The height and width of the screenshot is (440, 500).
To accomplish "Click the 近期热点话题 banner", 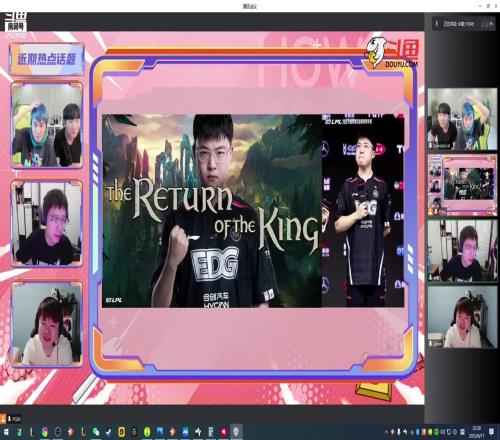I will click(x=46, y=59).
